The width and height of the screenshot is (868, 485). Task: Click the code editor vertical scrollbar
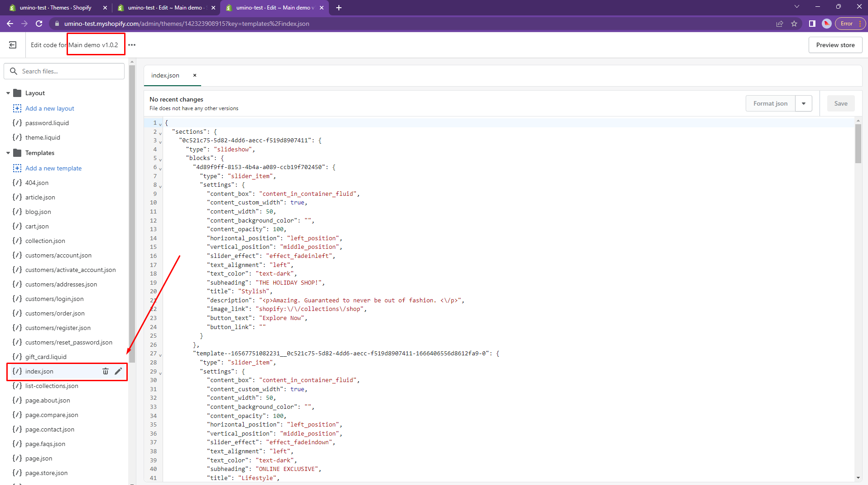pos(858,144)
